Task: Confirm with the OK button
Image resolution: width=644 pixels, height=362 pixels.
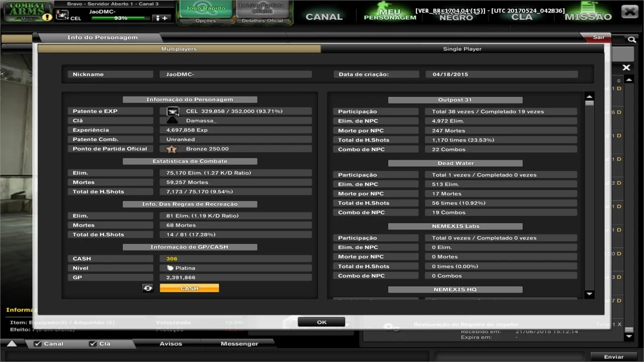Action: click(x=322, y=322)
